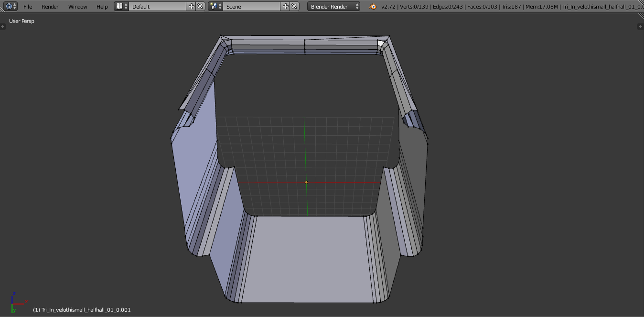The width and height of the screenshot is (644, 317).
Task: Click the orange object origin dot
Action: (306, 182)
